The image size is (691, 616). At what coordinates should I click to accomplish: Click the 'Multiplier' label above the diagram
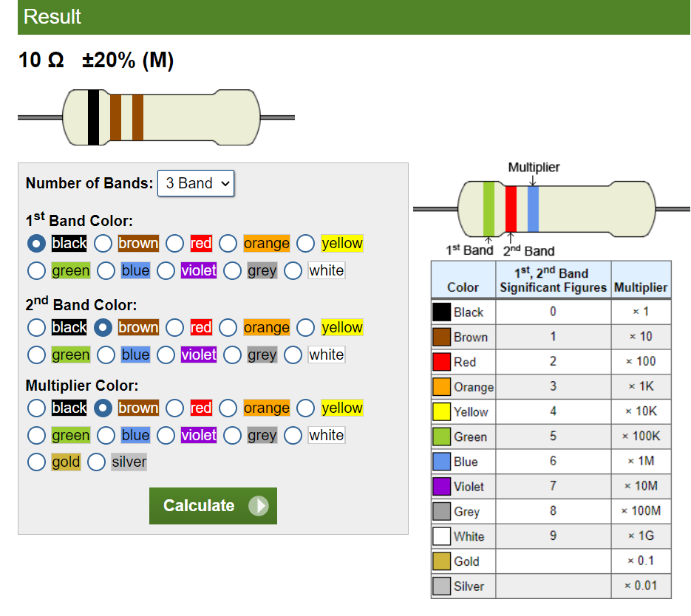534,168
